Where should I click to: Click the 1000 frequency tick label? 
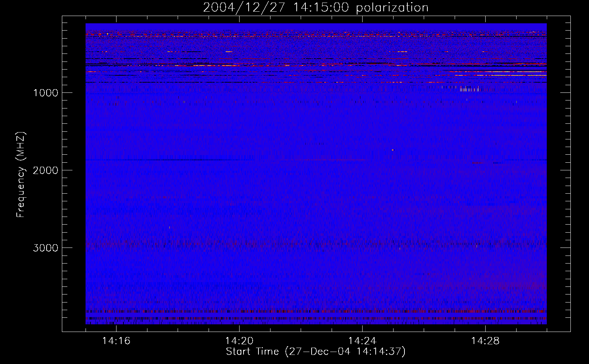[x=46, y=93]
